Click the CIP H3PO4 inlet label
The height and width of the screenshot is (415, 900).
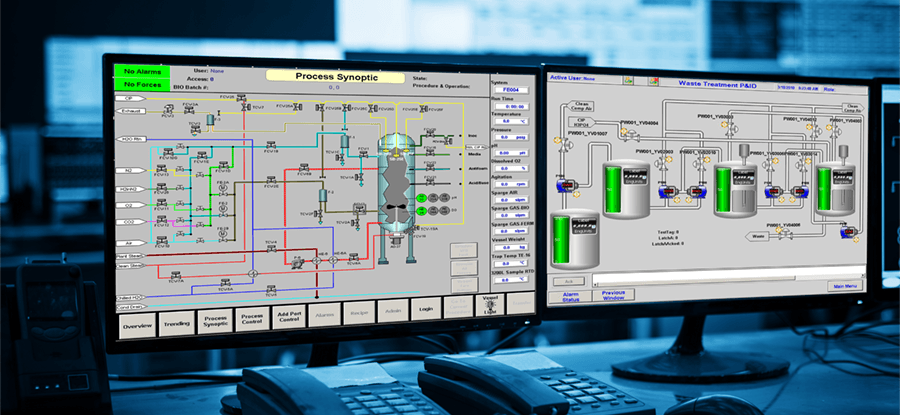click(x=581, y=122)
